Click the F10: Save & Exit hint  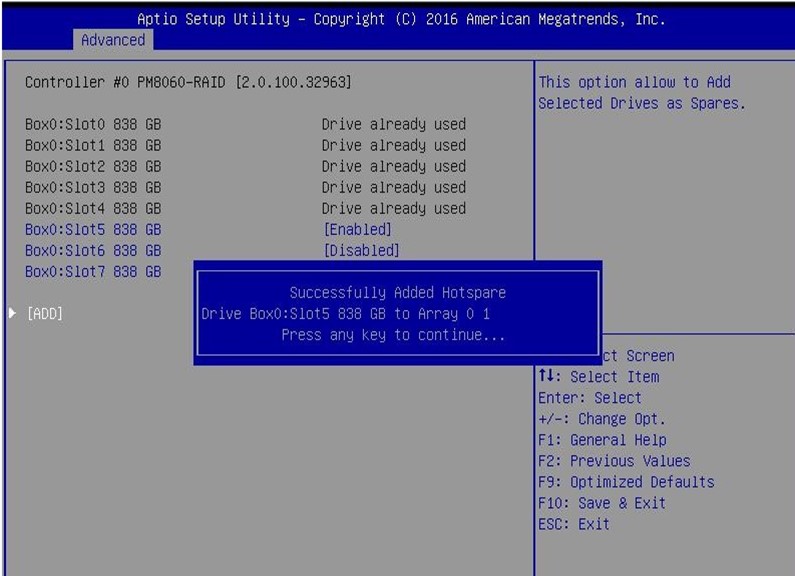click(x=602, y=503)
